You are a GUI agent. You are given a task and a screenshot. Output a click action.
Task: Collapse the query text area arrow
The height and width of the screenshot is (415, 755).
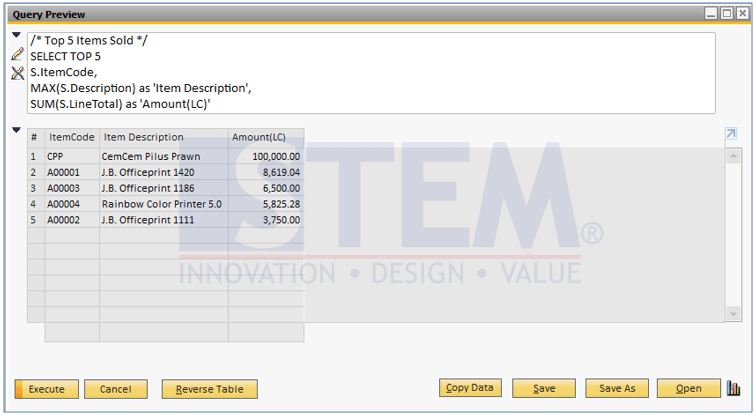[x=16, y=35]
